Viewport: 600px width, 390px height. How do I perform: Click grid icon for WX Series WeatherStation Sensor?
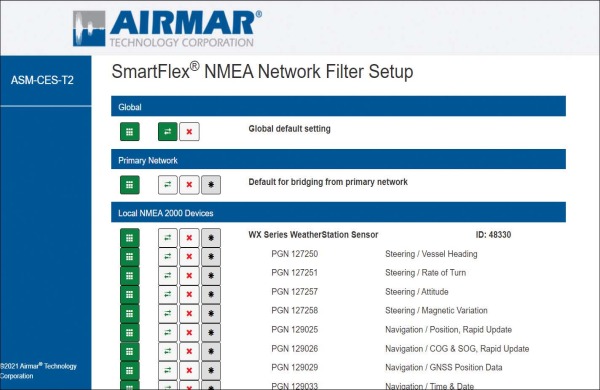pos(130,238)
